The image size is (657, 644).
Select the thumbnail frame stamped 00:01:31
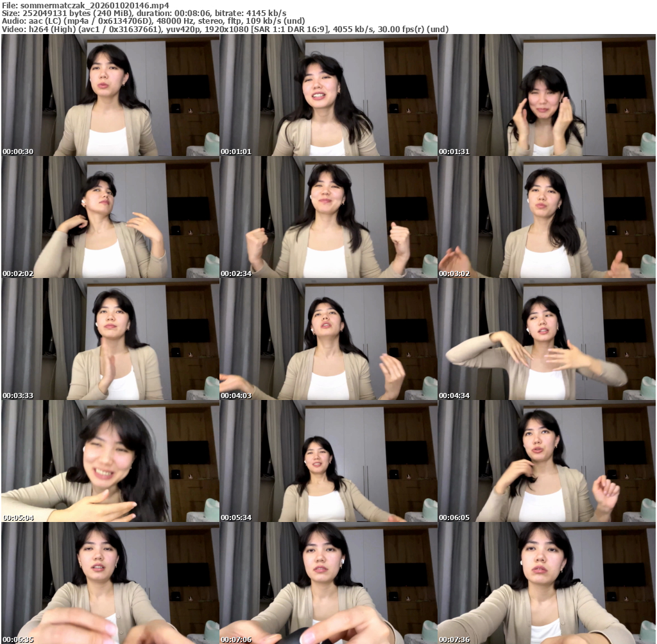tap(547, 95)
